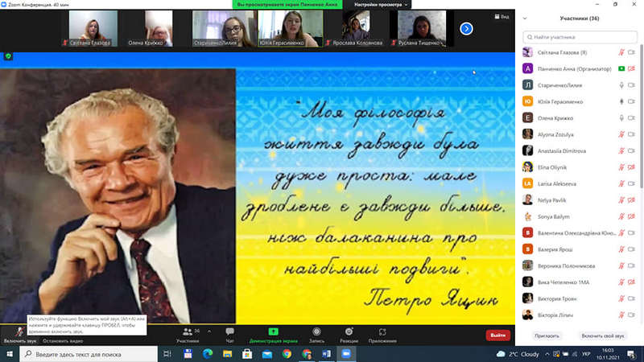The image size is (644, 362).
Task: Toggle microphone next to Світлана Глазова
Action: click(x=621, y=52)
